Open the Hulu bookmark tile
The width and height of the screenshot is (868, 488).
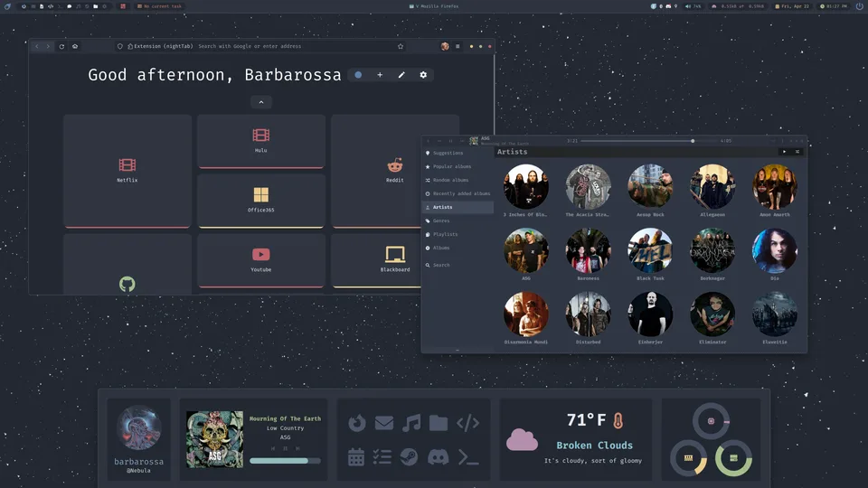(x=260, y=141)
